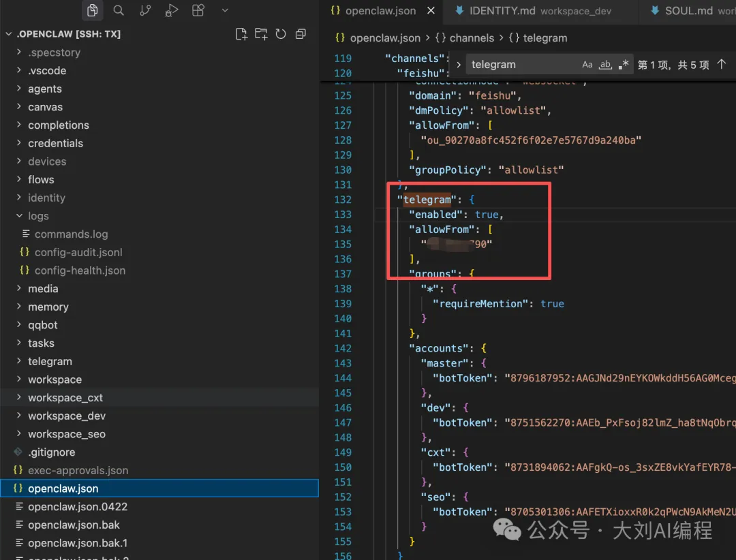The width and height of the screenshot is (736, 560).
Task: Toggle Use Regular Expression in find widget
Action: click(x=623, y=65)
